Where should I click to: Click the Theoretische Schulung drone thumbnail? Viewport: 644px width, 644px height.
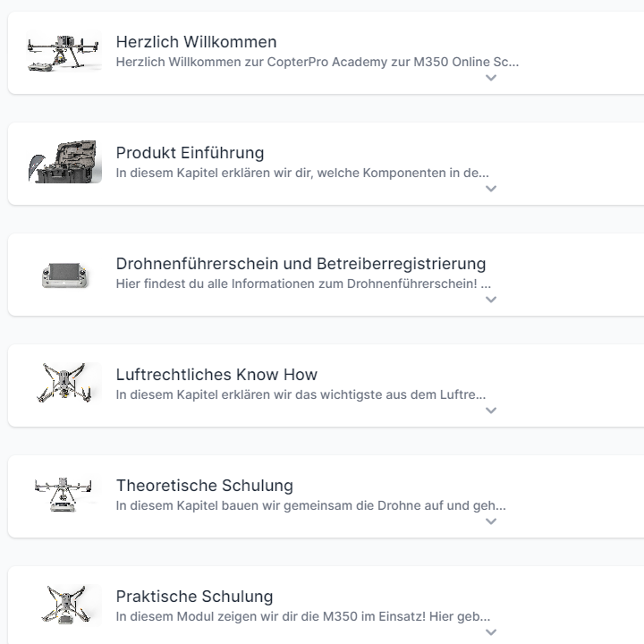point(64,496)
